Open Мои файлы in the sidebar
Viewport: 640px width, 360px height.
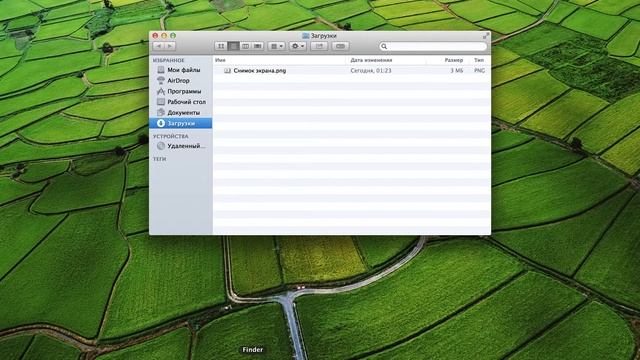point(180,70)
